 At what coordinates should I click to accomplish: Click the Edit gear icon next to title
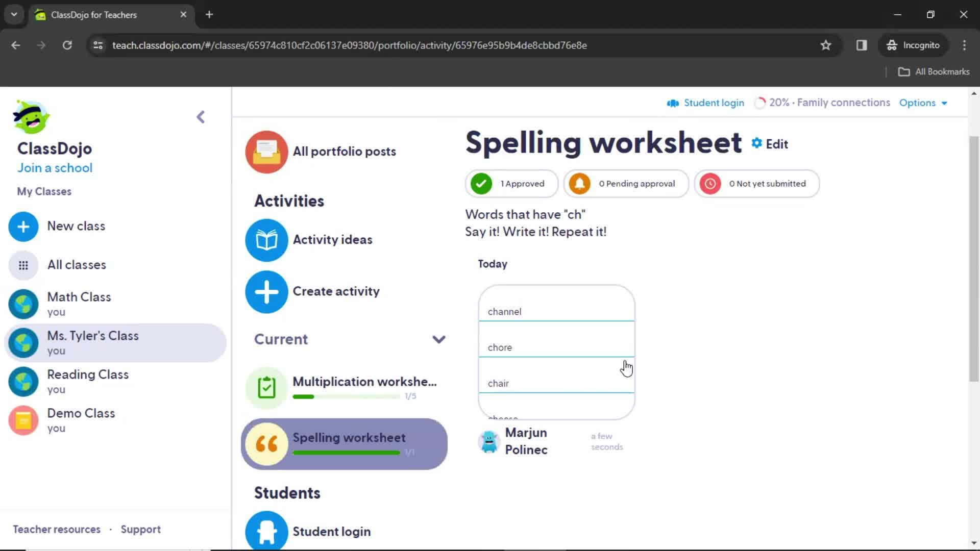click(x=757, y=143)
